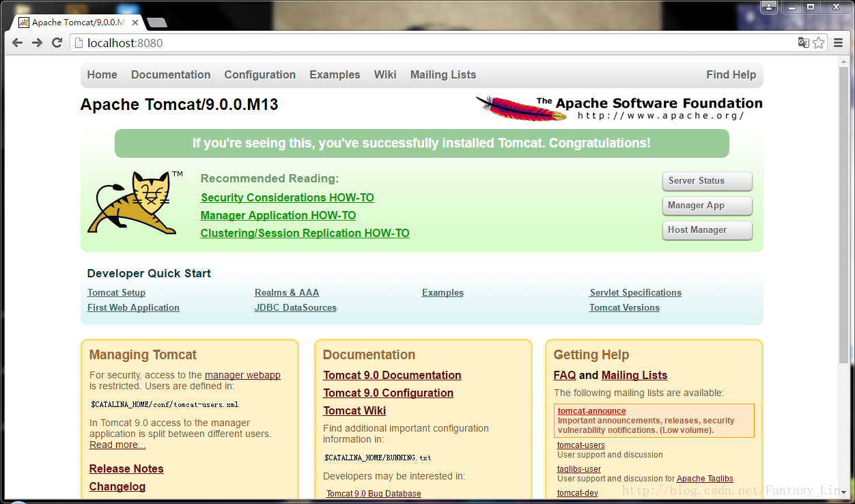Open Security Considerations HOW-TO link
The image size is (855, 504).
tap(288, 197)
